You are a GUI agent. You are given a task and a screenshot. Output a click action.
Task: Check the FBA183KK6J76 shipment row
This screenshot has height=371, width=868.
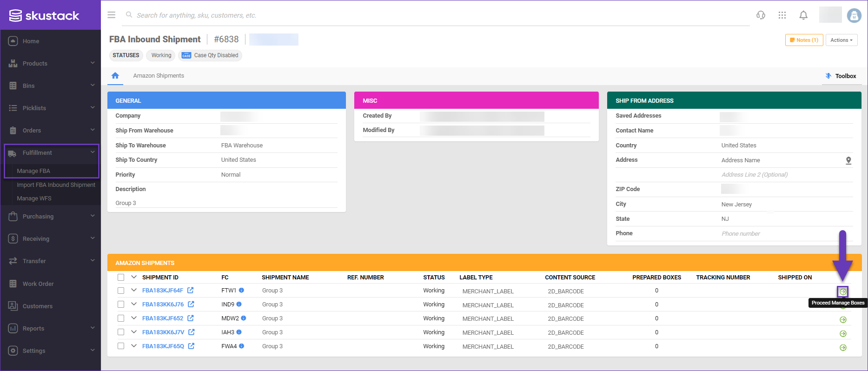point(121,304)
